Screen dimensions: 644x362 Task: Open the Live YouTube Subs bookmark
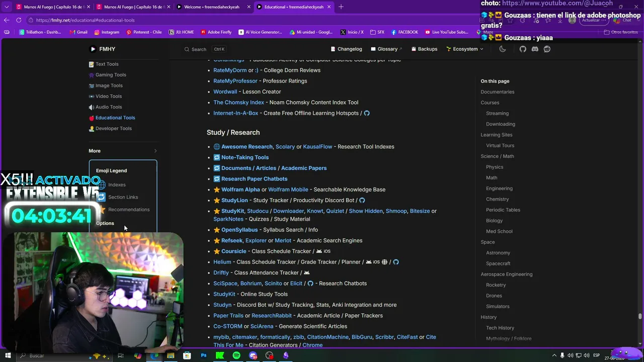[x=446, y=32]
